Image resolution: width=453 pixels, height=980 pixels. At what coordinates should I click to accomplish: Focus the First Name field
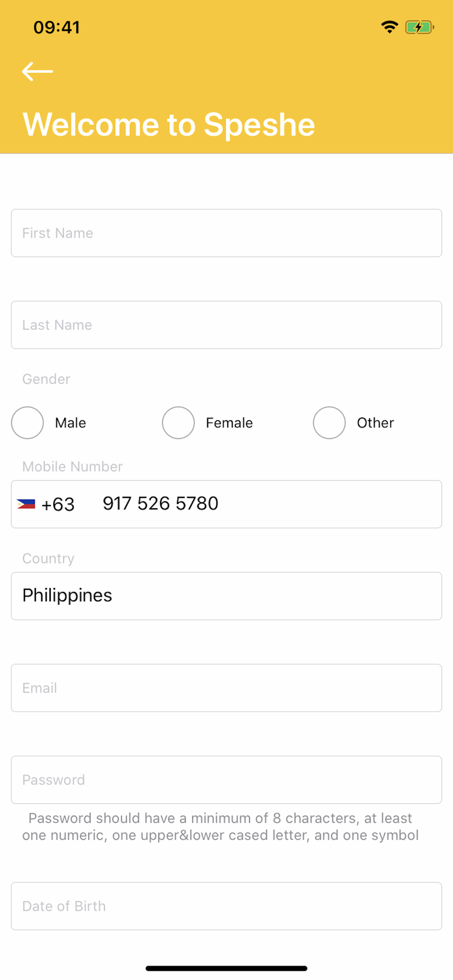[226, 233]
